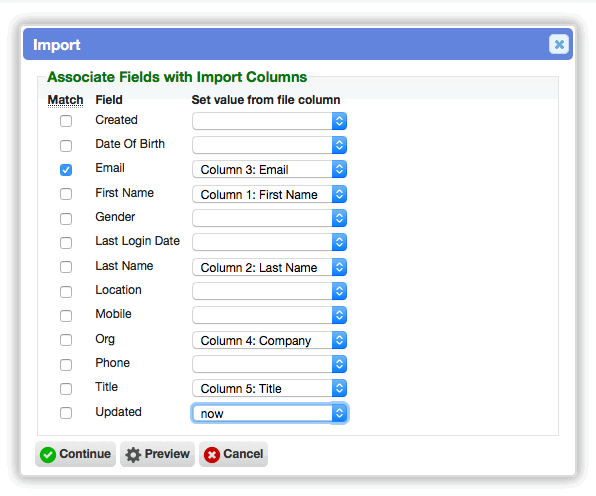This screenshot has height=496, width=596.
Task: Click the gear icon on Preview
Action: click(133, 455)
